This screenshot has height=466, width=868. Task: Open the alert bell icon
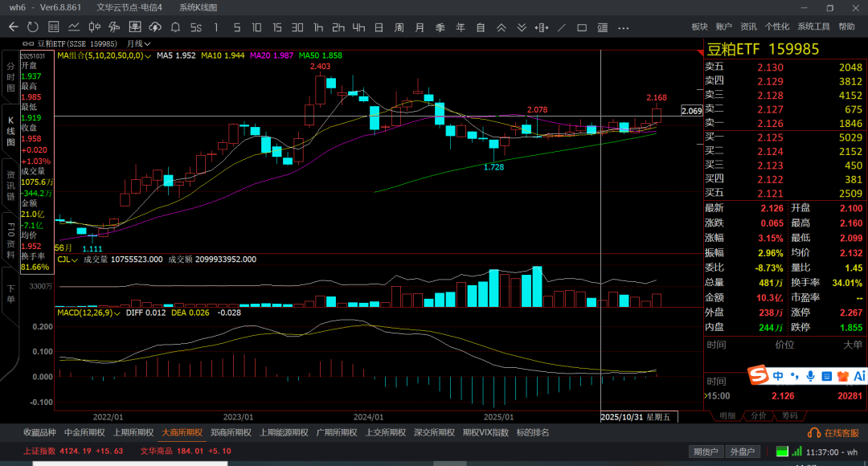[x=175, y=27]
